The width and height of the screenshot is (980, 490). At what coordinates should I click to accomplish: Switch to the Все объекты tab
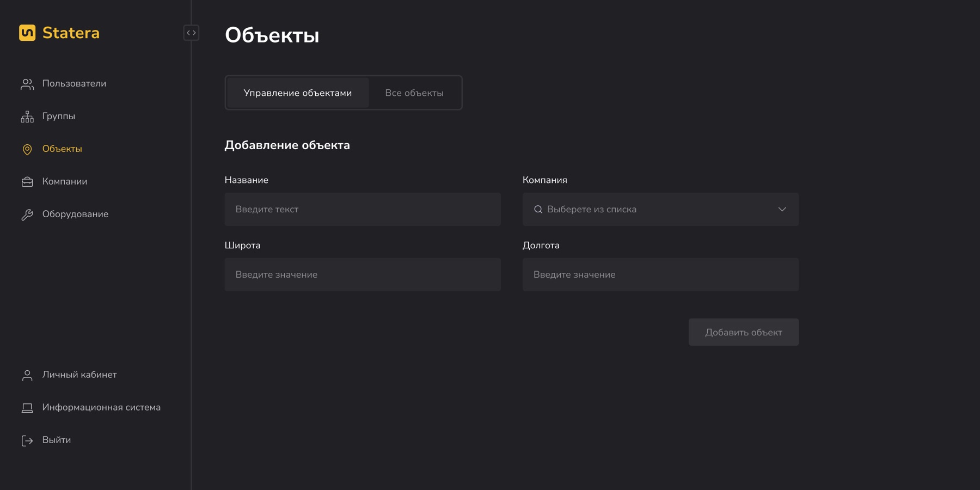click(x=414, y=93)
